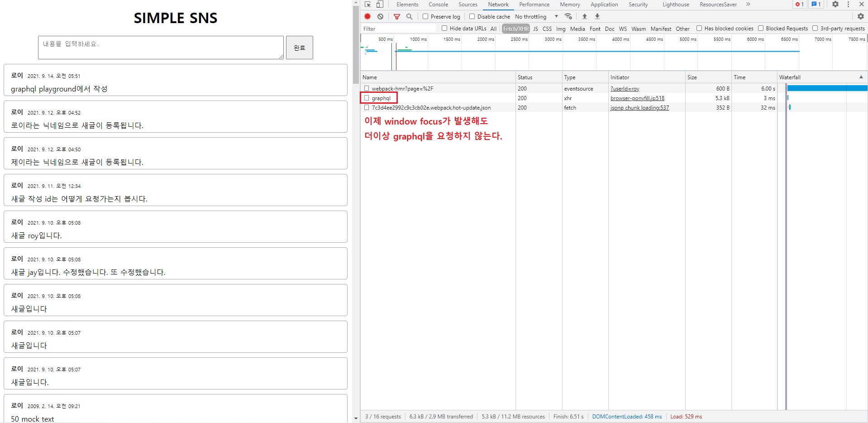Expand the hidden DevTools tabs chevron

[x=748, y=5]
